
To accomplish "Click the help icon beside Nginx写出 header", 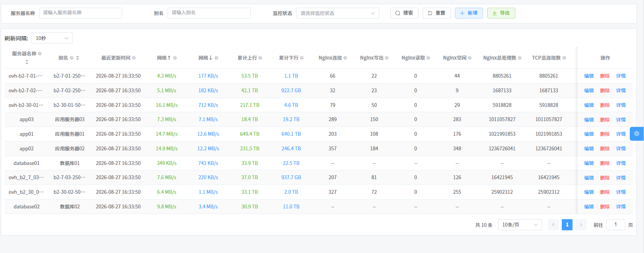I will tap(387, 58).
